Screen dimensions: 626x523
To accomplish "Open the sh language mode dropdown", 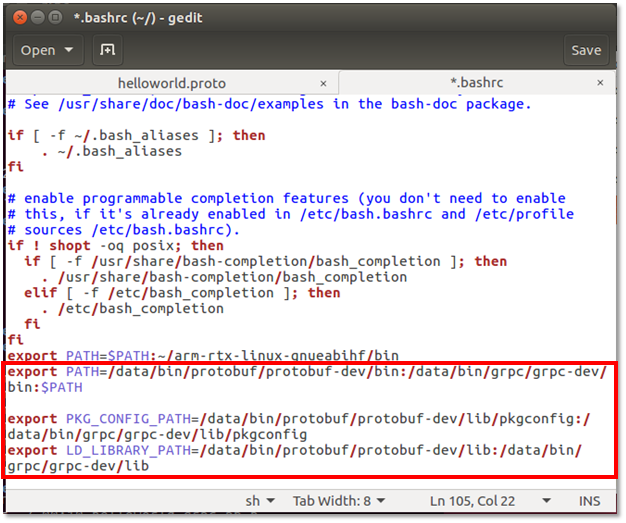I will (260, 501).
